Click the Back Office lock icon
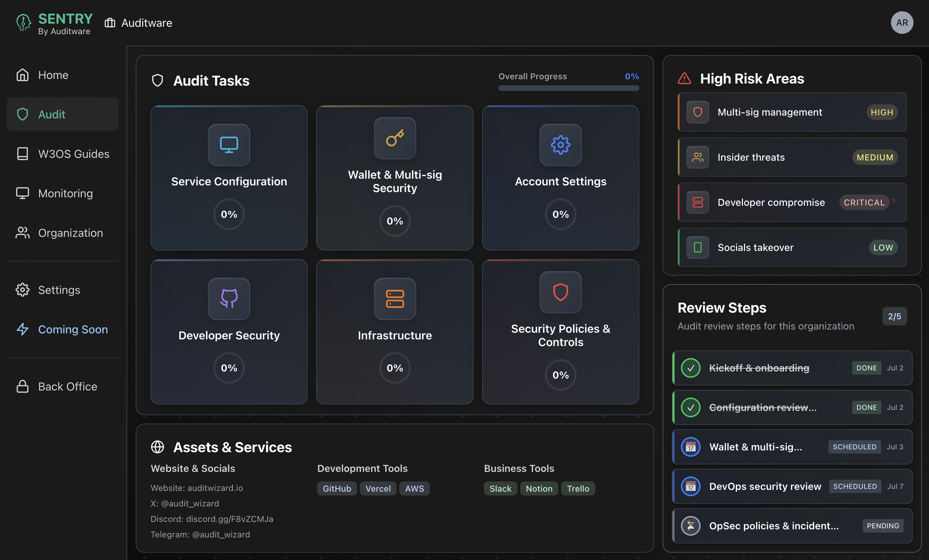929x560 pixels. coord(23,386)
